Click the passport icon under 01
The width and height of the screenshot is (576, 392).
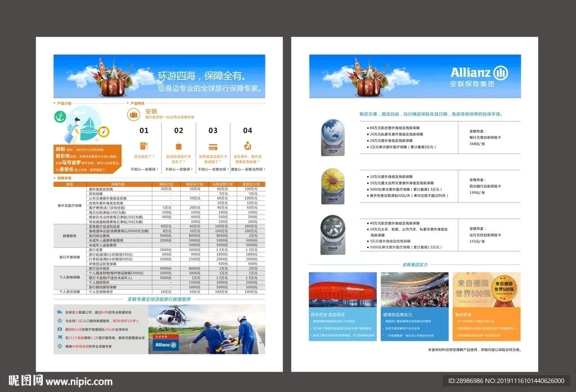pos(144,146)
